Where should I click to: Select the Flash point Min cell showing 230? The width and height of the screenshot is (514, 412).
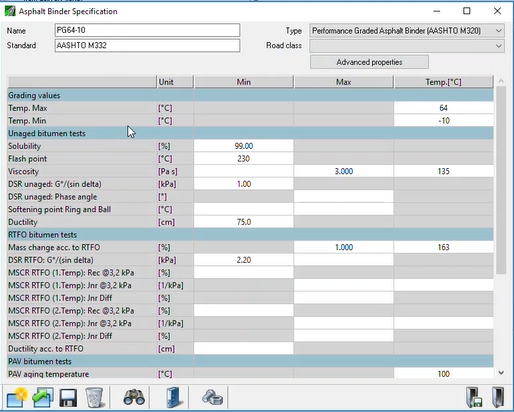click(x=244, y=159)
